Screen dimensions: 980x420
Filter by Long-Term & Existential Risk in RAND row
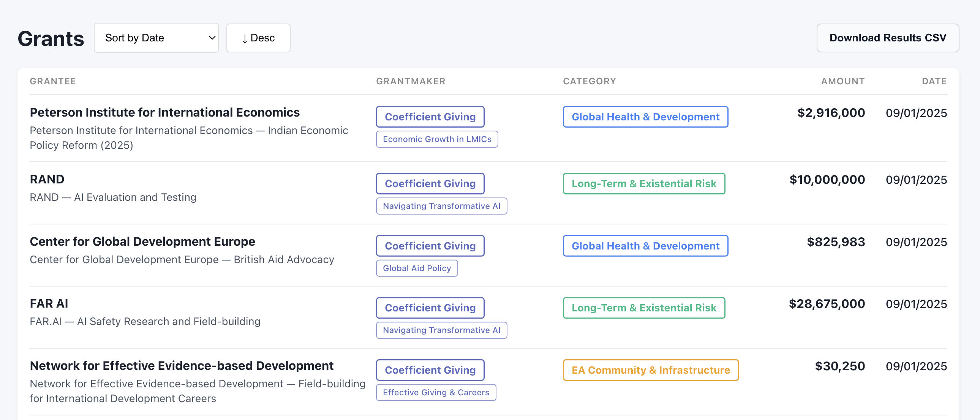(x=643, y=184)
